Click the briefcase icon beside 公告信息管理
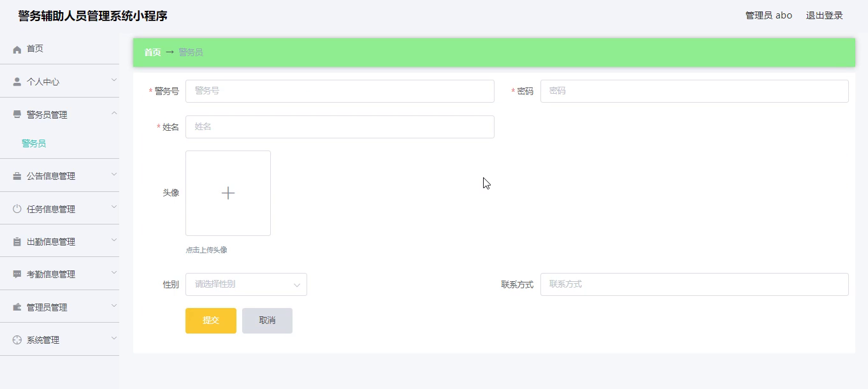 [17, 176]
